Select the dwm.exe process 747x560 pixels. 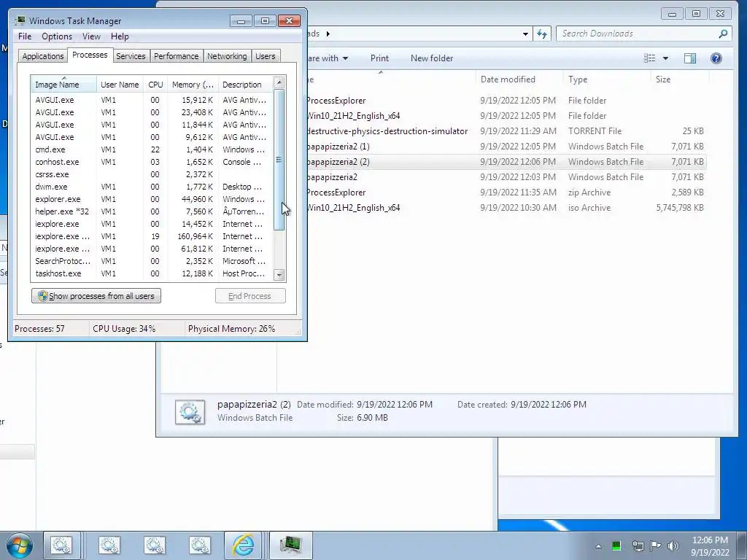(x=152, y=187)
